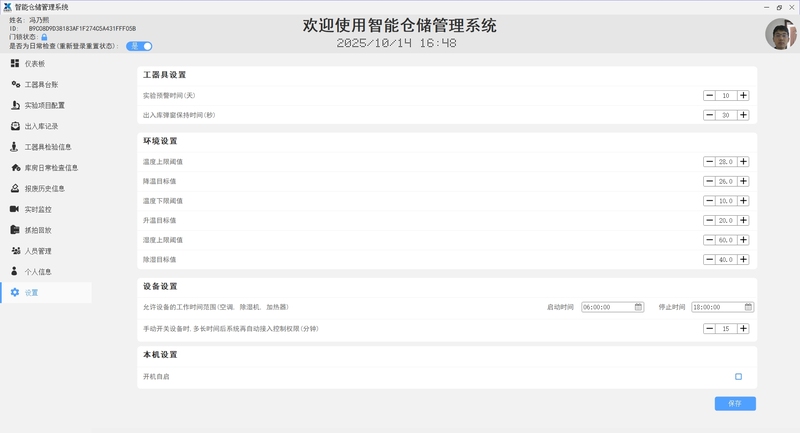Click the 库房日常检查信息 house icon
The width and height of the screenshot is (800, 433).
click(x=15, y=167)
